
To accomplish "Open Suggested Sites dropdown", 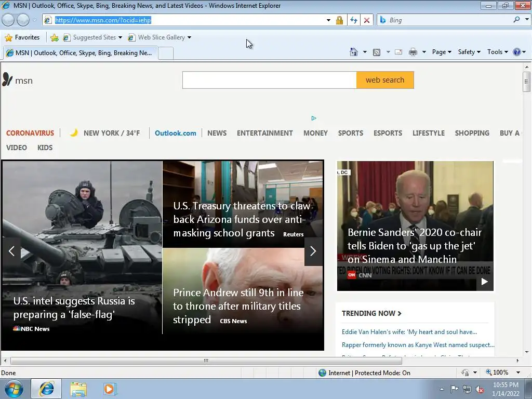I will tap(92, 37).
